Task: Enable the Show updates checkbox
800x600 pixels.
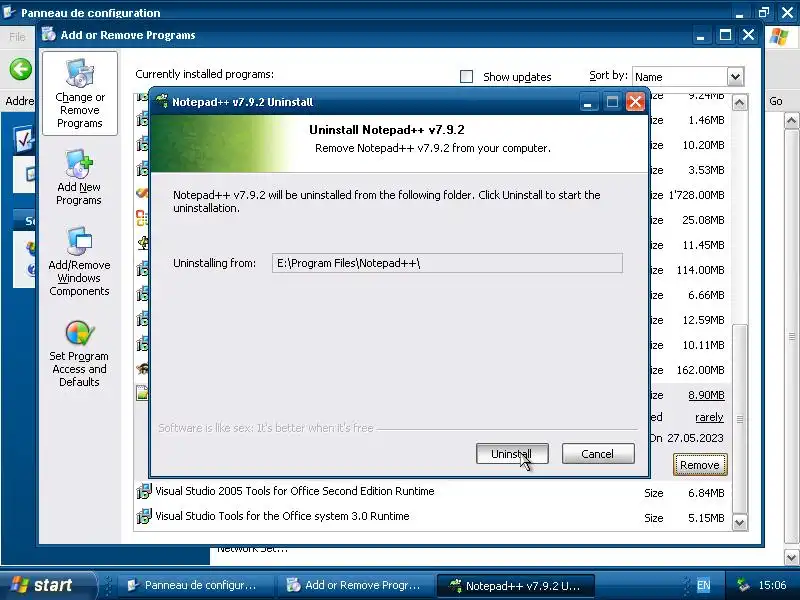Action: 466,77
